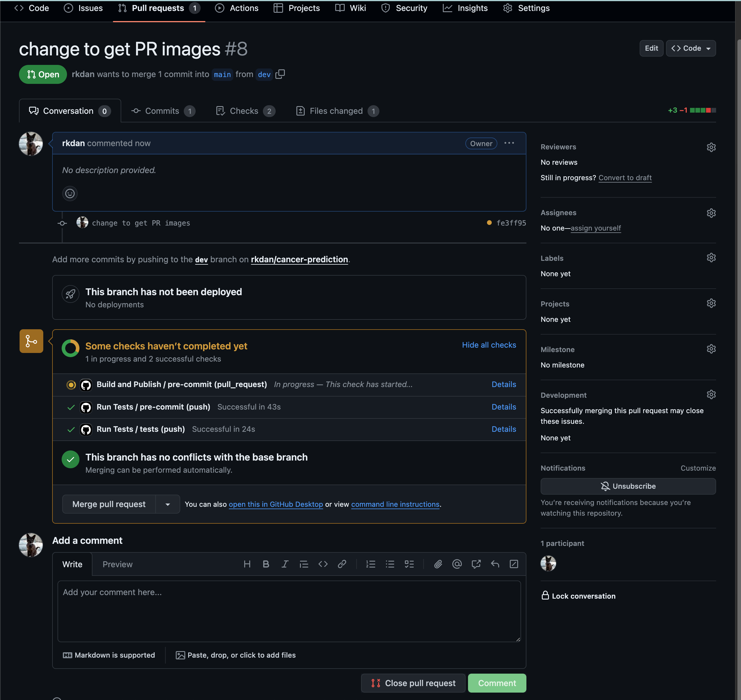Screen dimensions: 741x700
Task: Click the Bold formatting icon
Action: (x=266, y=564)
